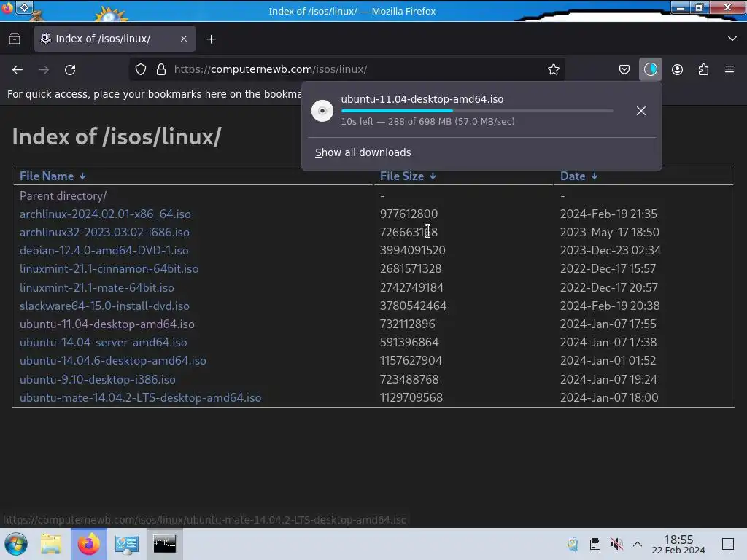Bookmark this page with the star icon
Image resolution: width=747 pixels, height=560 pixels.
tap(553, 69)
